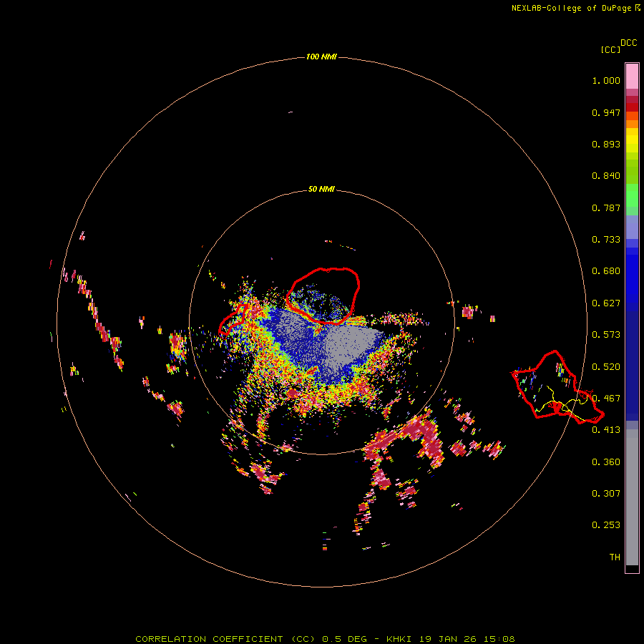
Task: Click the 0.413 scale value
Action: tap(606, 430)
